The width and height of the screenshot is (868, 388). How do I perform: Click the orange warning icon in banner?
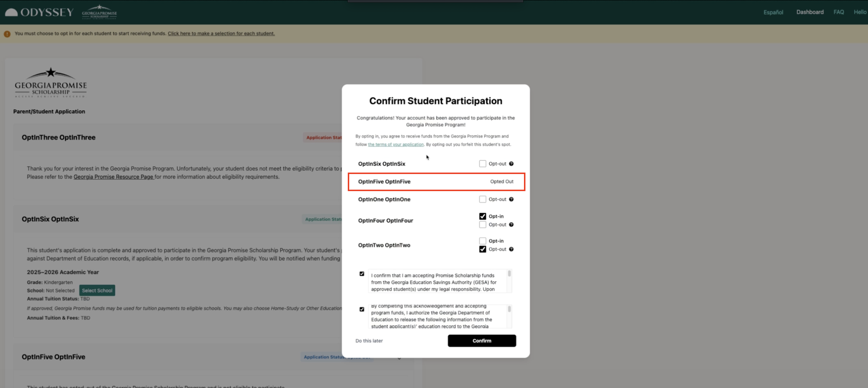pyautogui.click(x=7, y=34)
